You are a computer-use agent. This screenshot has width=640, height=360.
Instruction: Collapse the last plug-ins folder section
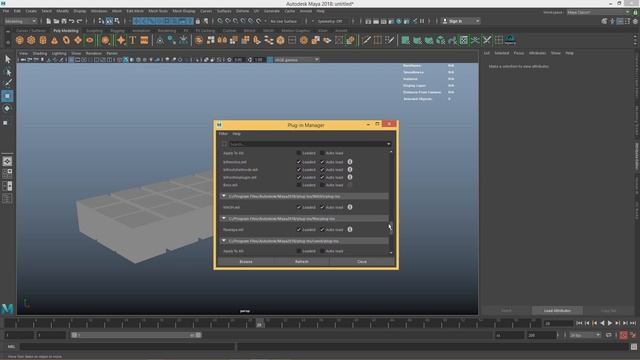[x=224, y=241]
